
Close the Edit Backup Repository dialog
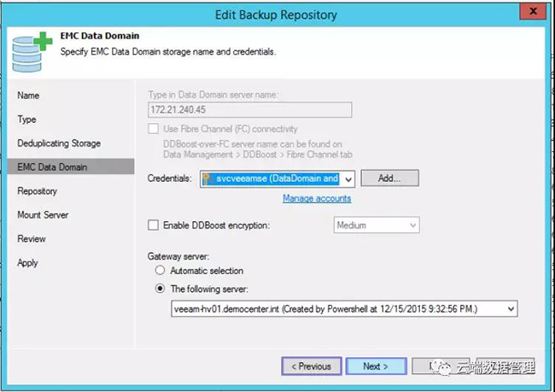(533, 11)
